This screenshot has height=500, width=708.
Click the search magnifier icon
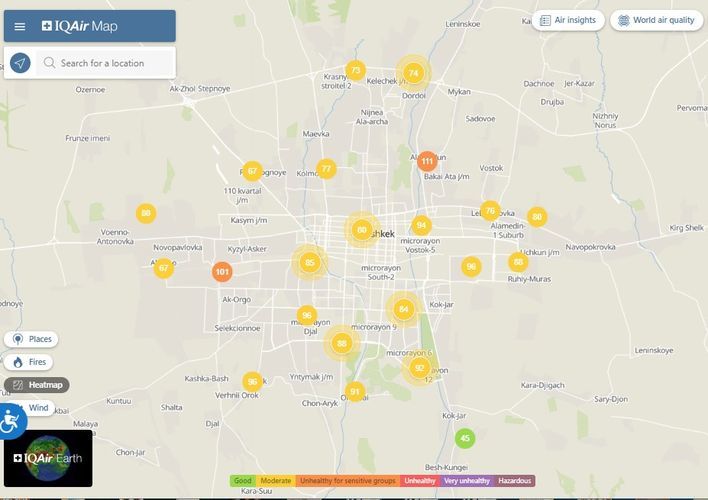(48, 63)
